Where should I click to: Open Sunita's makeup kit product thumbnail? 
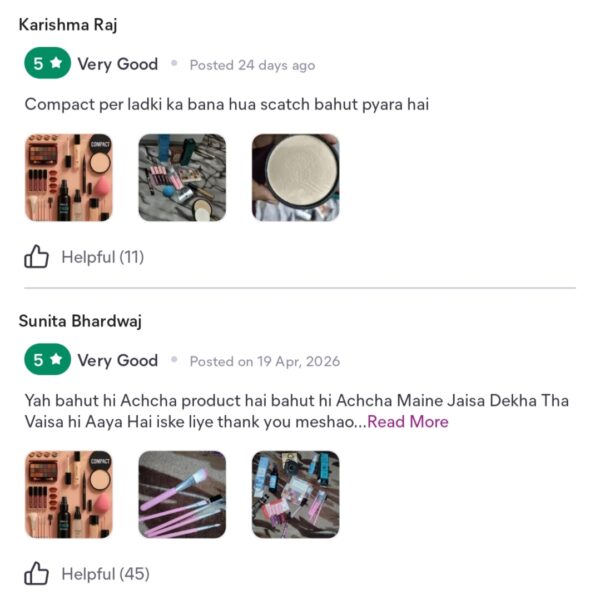[x=69, y=494]
